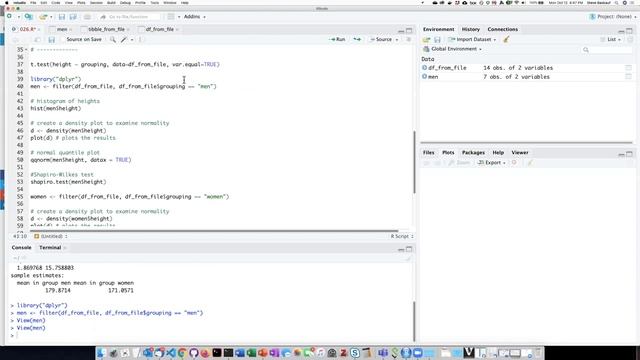
Task: Click the New Project icon in main toolbar
Action: coord(29,17)
